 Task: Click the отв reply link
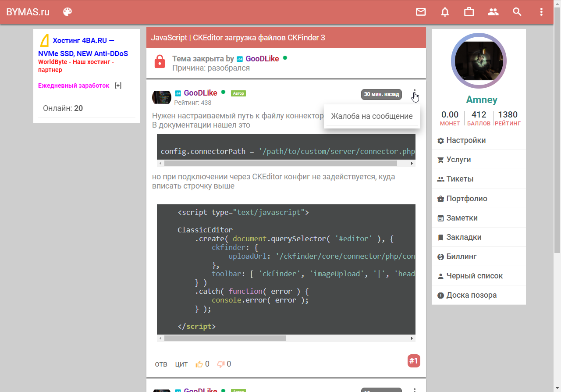pos(161,364)
